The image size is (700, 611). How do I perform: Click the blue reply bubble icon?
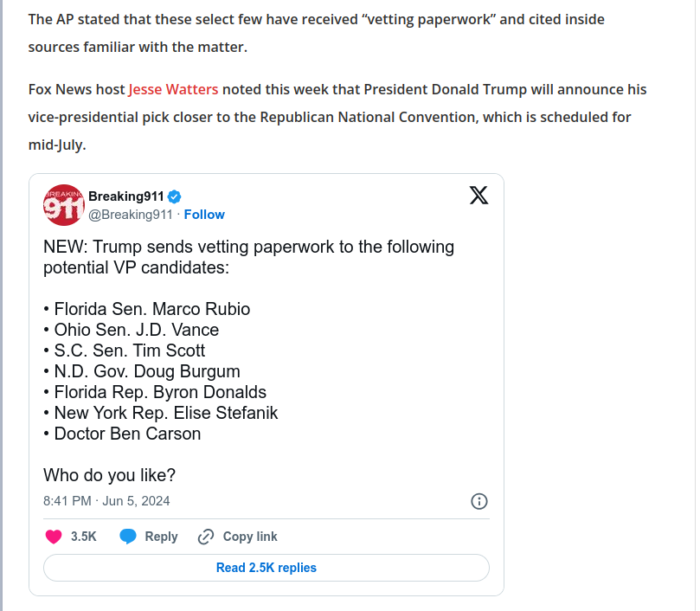(128, 537)
